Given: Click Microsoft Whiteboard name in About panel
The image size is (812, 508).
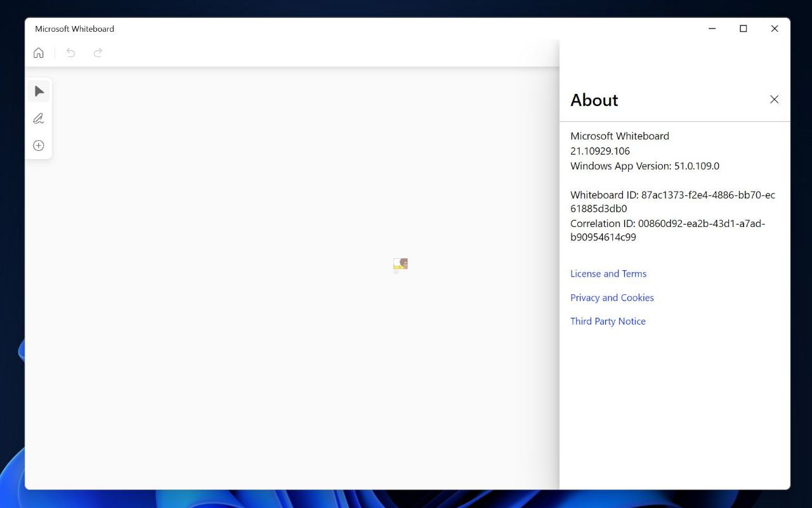Looking at the screenshot, I should click(x=620, y=136).
